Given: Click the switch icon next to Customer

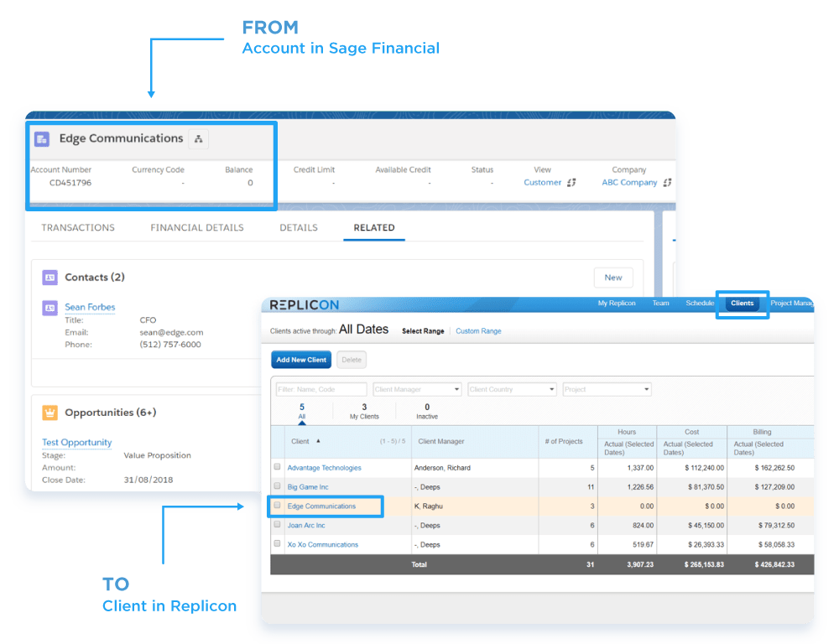Looking at the screenshot, I should coord(571,183).
